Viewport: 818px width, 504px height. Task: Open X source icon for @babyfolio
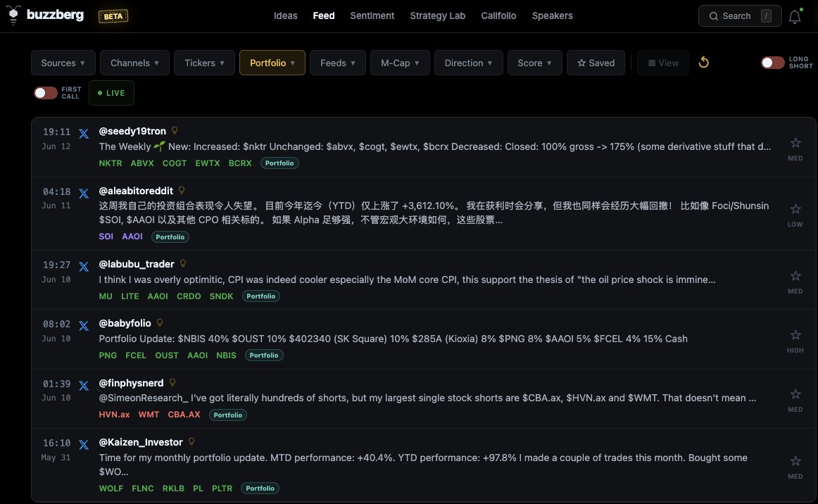[84, 326]
